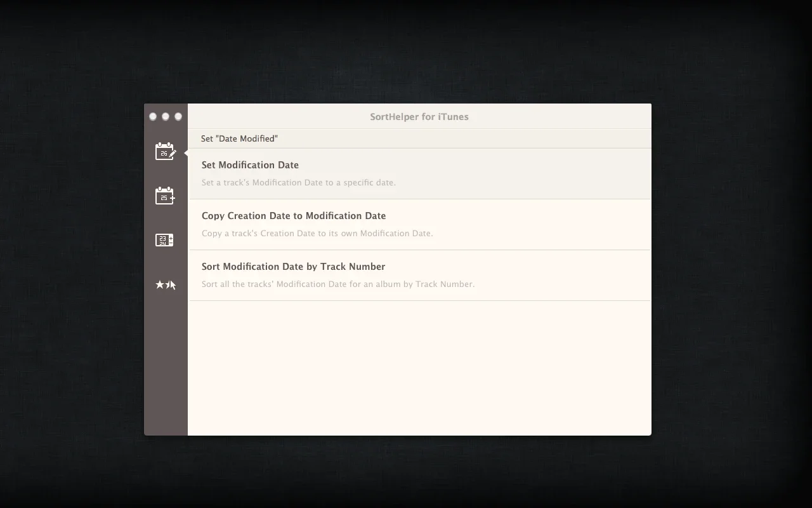Image resolution: width=812 pixels, height=508 pixels.
Task: Choose Sort Modification Date by Track Number
Action: click(x=419, y=276)
